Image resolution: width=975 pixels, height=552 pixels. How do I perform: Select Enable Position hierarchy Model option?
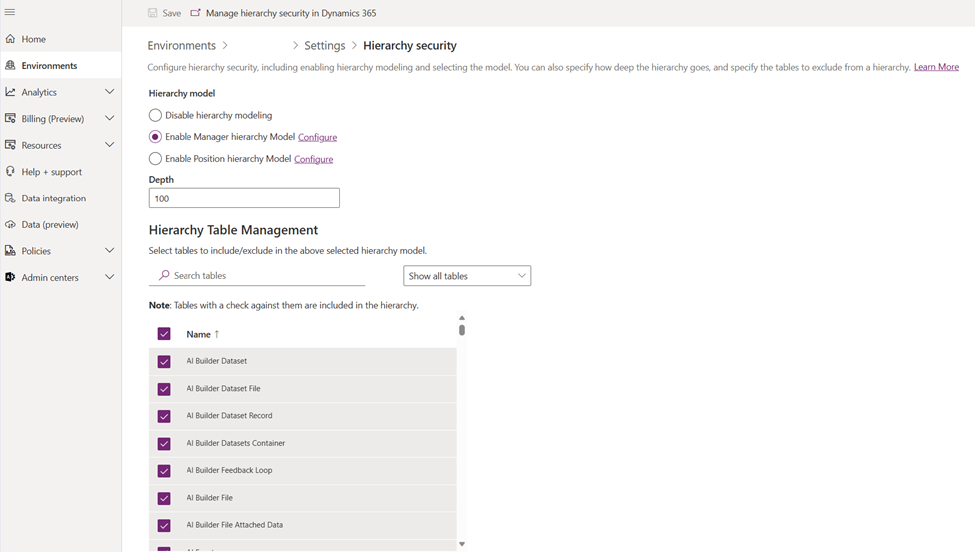[155, 159]
